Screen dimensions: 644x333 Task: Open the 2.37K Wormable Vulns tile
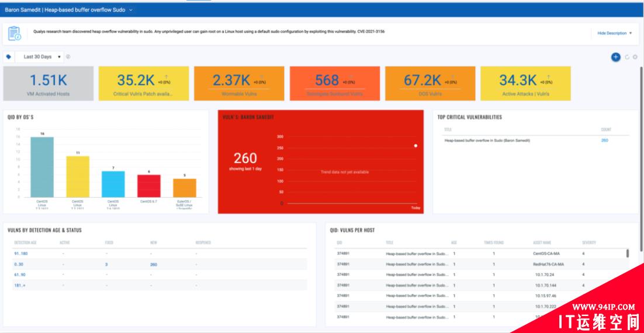(239, 84)
